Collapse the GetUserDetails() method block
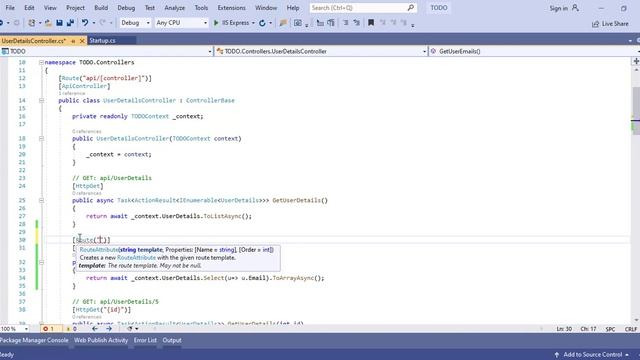The height and width of the screenshot is (360, 640). coord(41,200)
